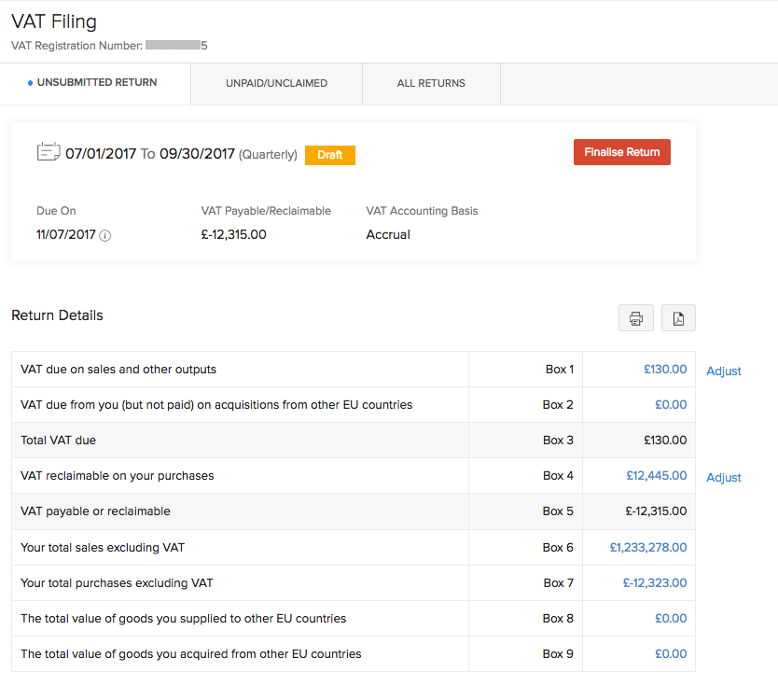Image resolution: width=778 pixels, height=700 pixels.
Task: Open Box 8 amount £0.00
Action: (670, 618)
